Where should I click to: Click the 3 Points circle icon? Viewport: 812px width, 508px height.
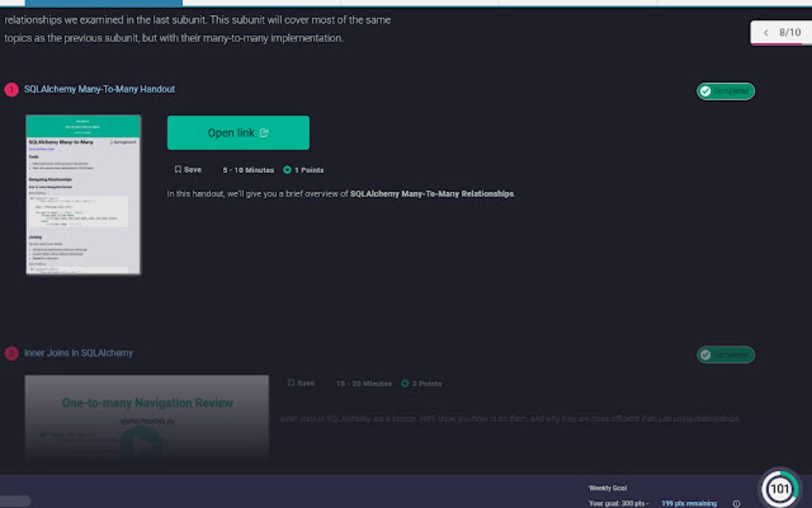pos(405,384)
